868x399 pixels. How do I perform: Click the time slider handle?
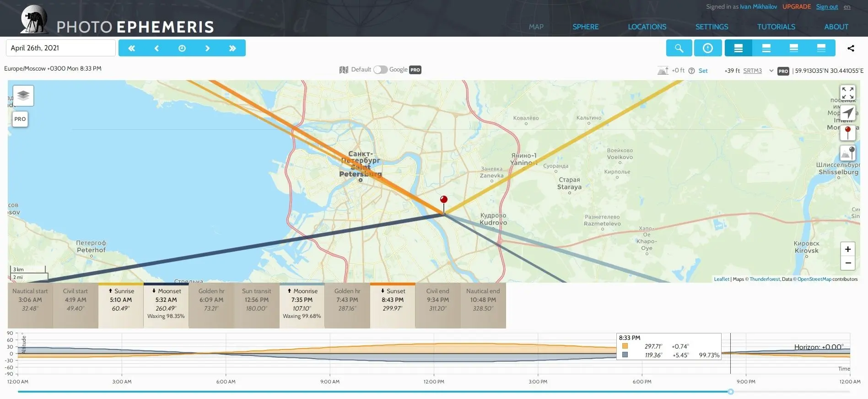click(730, 392)
